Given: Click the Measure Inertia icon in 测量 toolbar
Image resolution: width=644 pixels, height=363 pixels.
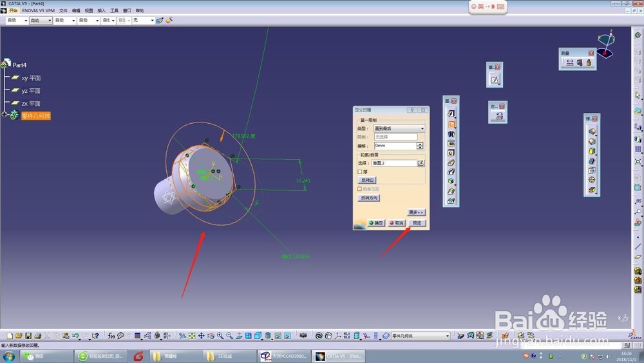Looking at the screenshot, I should click(x=589, y=63).
